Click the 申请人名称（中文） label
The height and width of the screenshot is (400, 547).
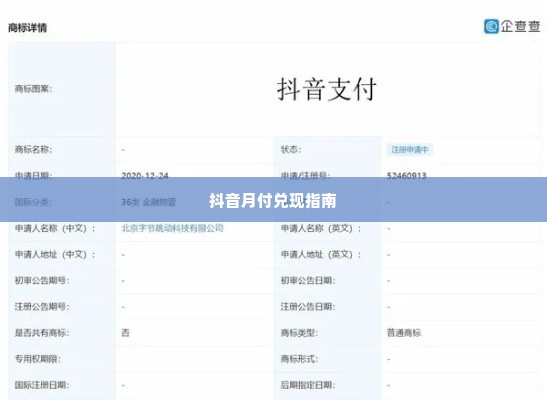[x=55, y=228]
